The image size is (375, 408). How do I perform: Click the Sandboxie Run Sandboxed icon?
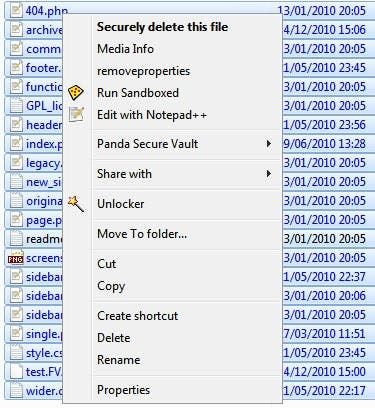[x=76, y=93]
